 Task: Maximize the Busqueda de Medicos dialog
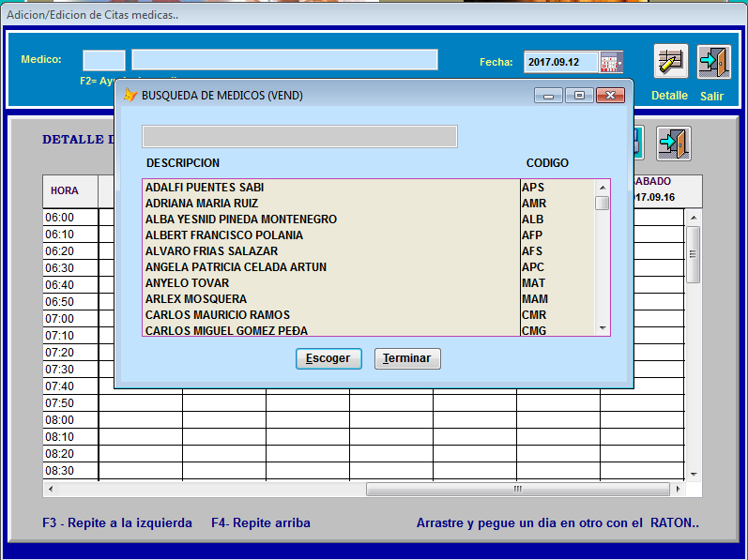pyautogui.click(x=579, y=96)
